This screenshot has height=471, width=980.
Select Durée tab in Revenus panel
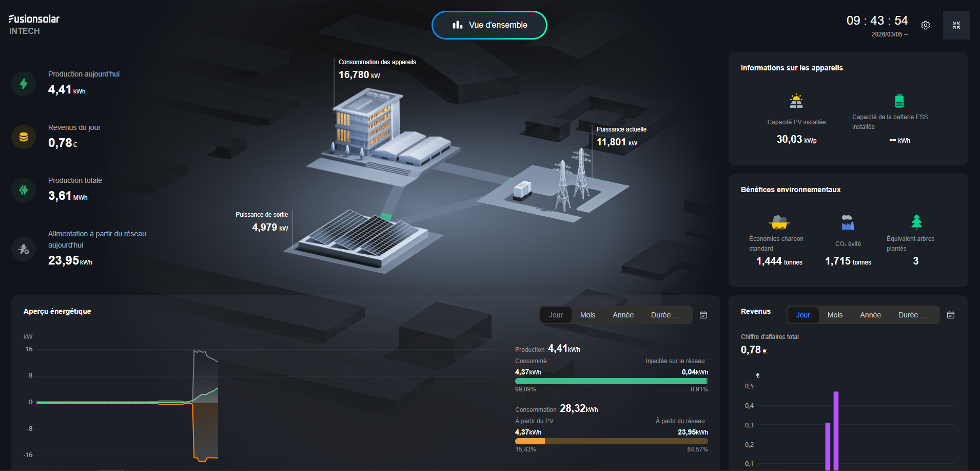tap(912, 315)
